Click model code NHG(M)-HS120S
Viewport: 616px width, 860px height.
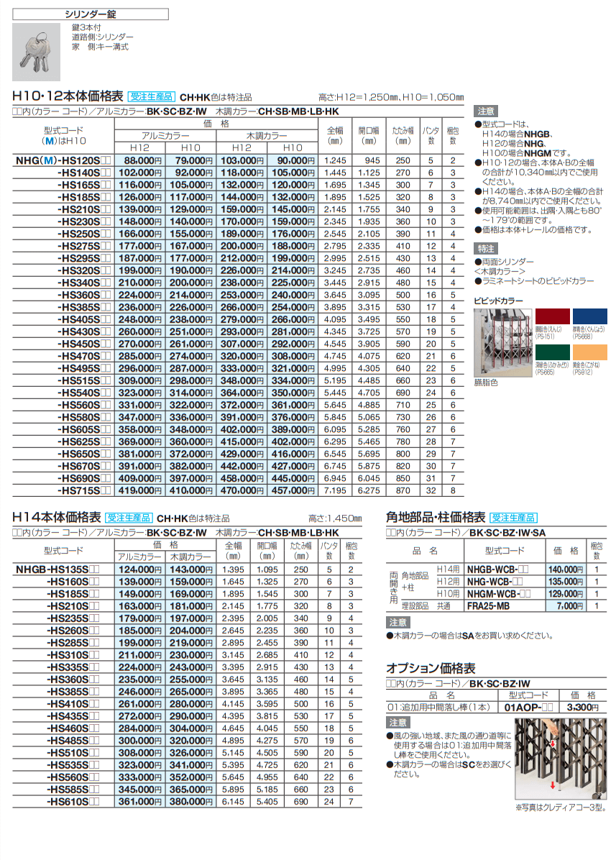(x=63, y=160)
